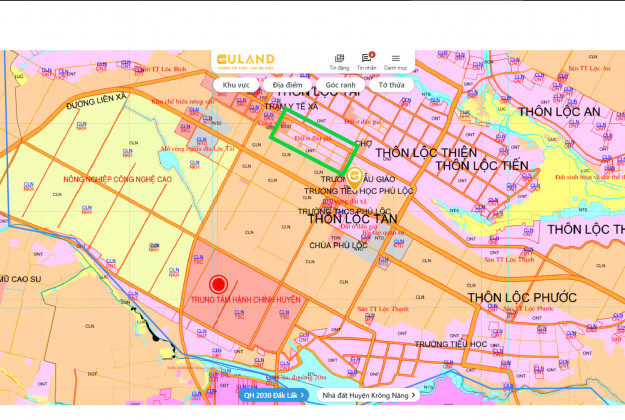Image resolution: width=625 pixels, height=420 pixels.
Task: Select the Khu vực filter chip
Action: [236, 85]
